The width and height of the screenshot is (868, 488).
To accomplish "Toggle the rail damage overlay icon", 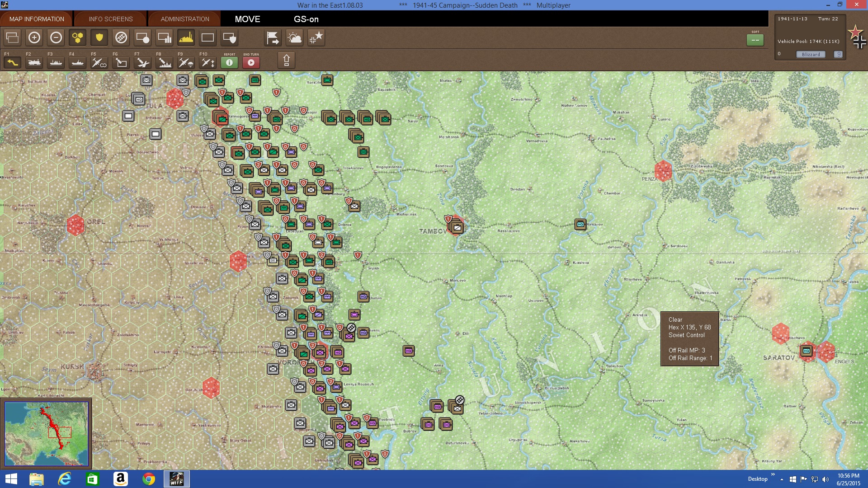I will click(x=121, y=38).
